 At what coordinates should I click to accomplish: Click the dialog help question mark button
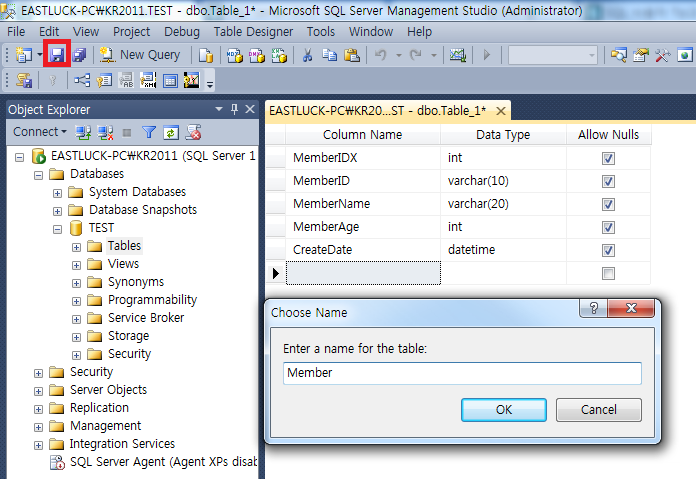click(593, 308)
